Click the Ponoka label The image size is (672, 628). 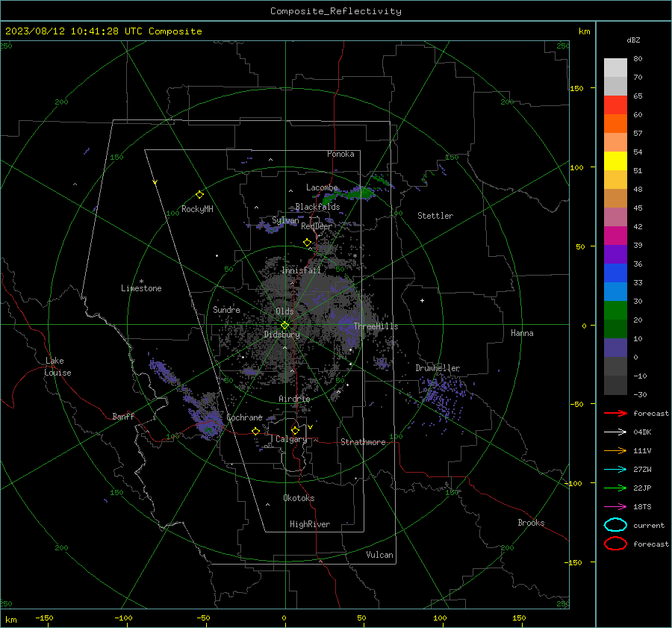(340, 154)
